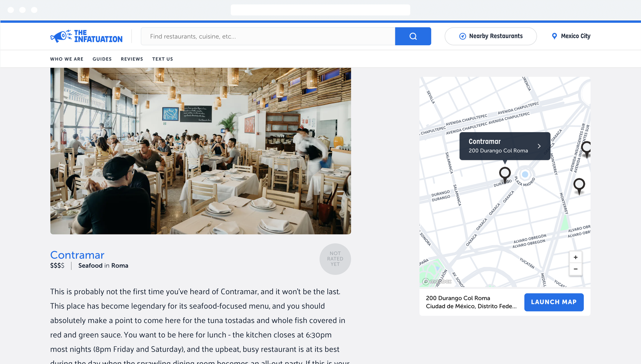Click the browser address bar
The height and width of the screenshot is (364, 641).
320,10
